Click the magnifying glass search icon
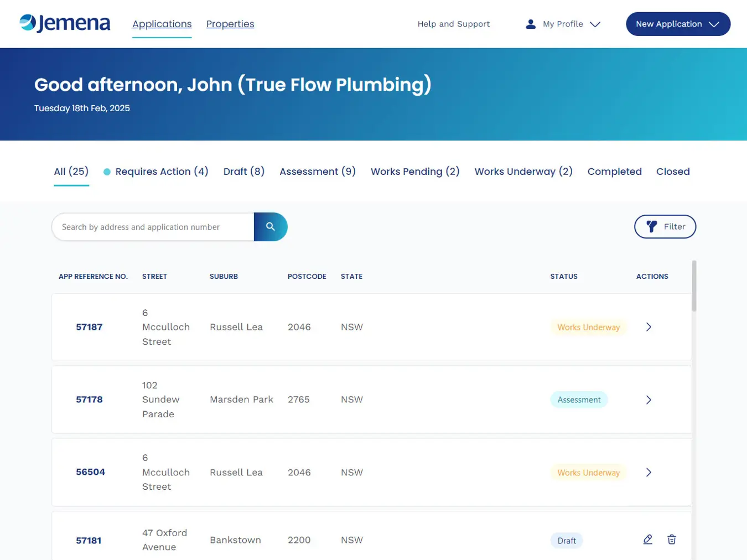 (x=271, y=227)
